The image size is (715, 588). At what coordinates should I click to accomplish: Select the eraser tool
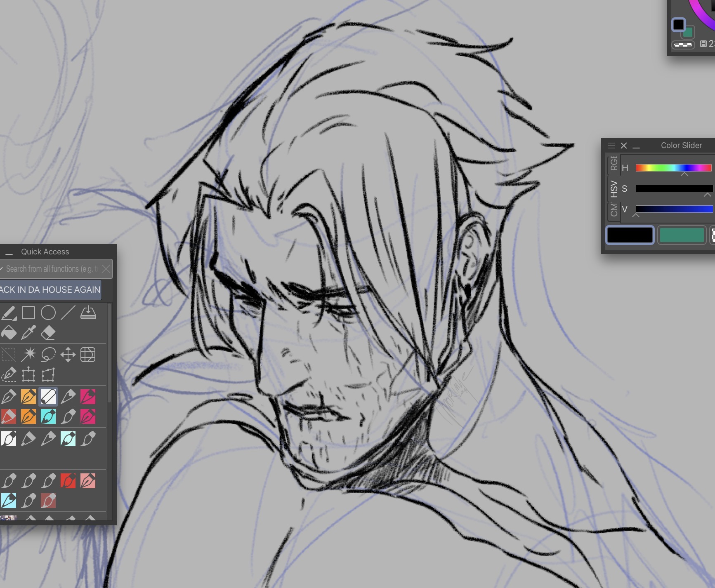coord(48,333)
